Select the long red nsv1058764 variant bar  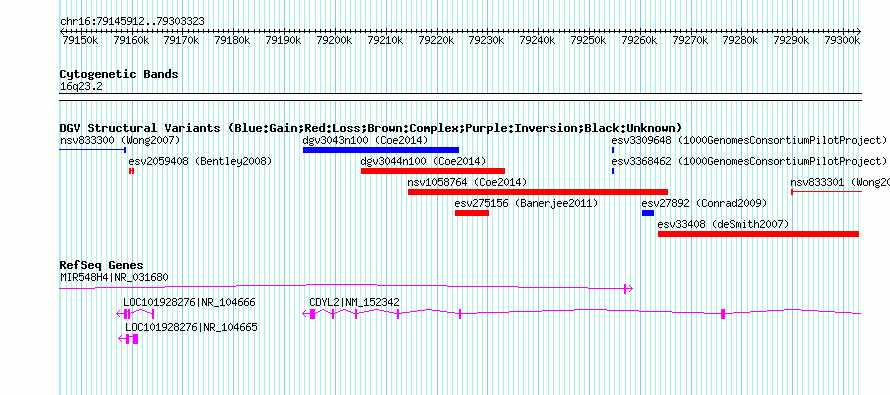click(x=538, y=192)
